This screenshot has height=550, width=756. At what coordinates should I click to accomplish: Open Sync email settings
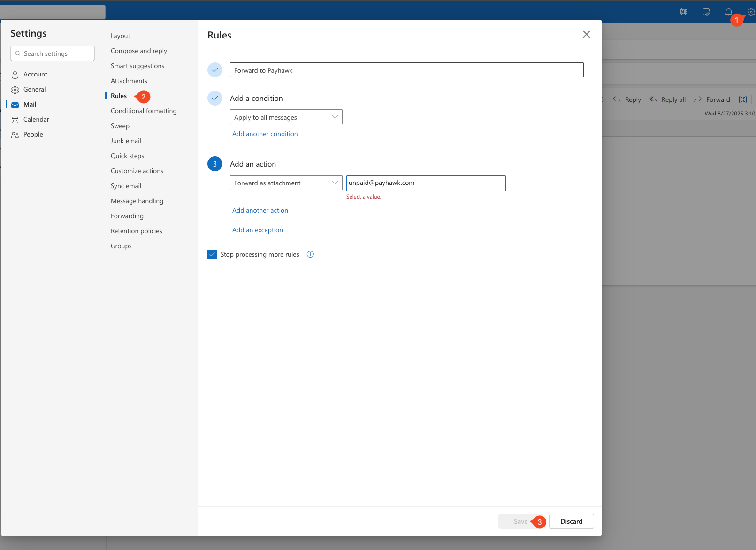126,186
